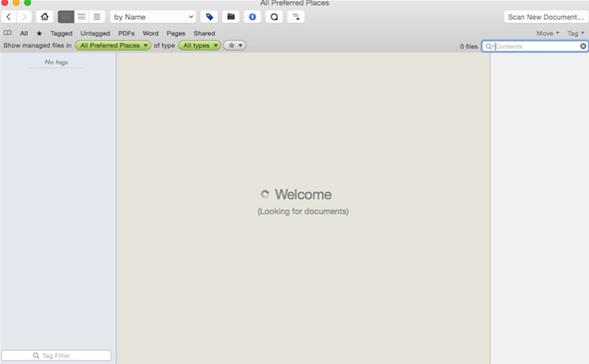The height and width of the screenshot is (364, 589).
Task: Switch to list view
Action: point(82,17)
